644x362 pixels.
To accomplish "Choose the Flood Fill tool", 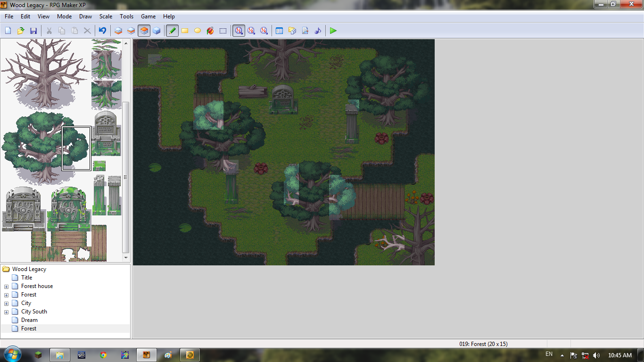I will pos(211,30).
